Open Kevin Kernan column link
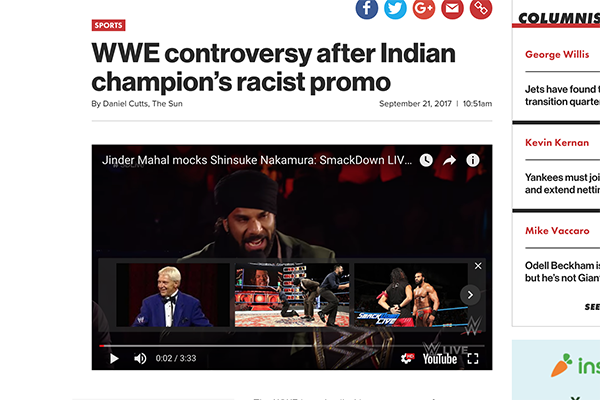This screenshot has width=600, height=400. pos(557,142)
